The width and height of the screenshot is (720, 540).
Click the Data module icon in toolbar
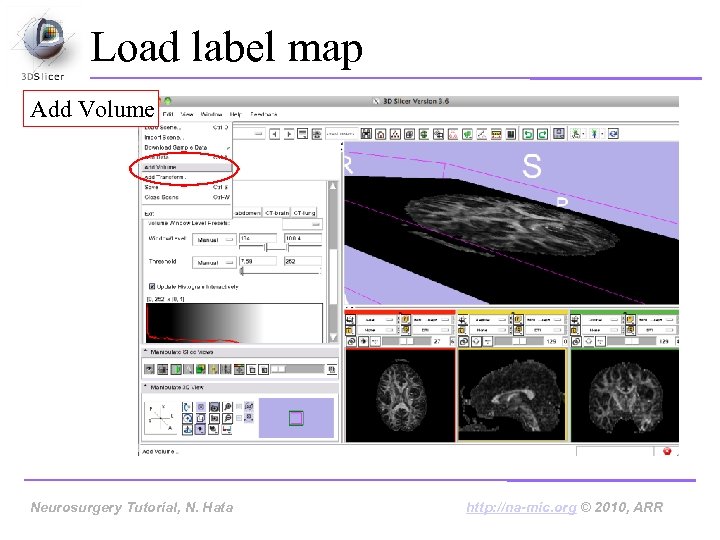(395, 134)
